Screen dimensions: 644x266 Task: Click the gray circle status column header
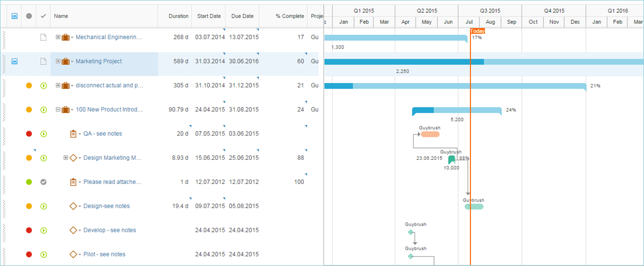(x=29, y=16)
